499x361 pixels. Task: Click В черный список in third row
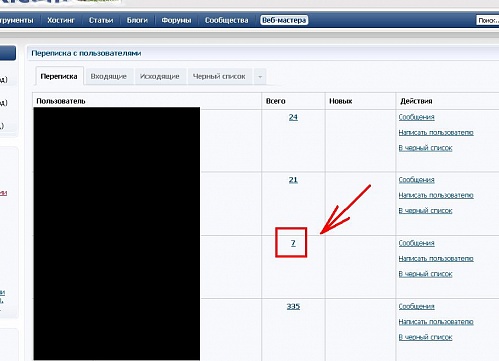(425, 274)
